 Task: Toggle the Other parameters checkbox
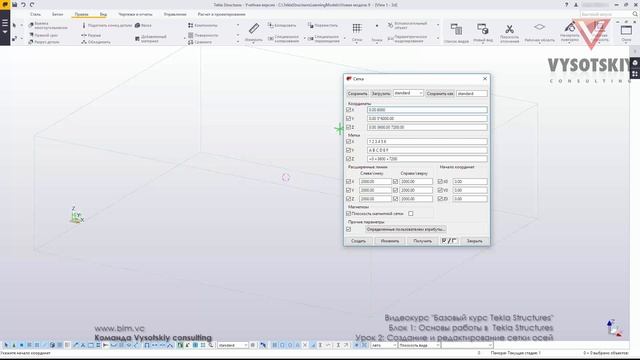coord(349,229)
